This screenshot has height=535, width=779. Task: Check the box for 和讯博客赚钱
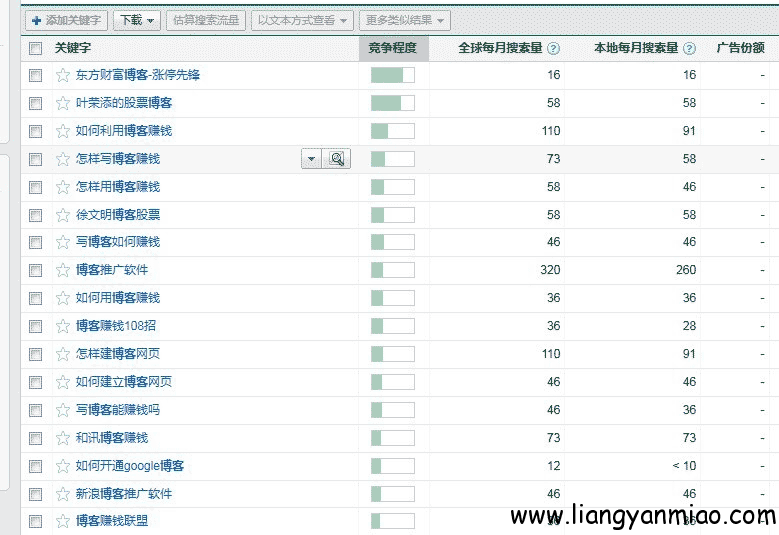[x=35, y=438]
